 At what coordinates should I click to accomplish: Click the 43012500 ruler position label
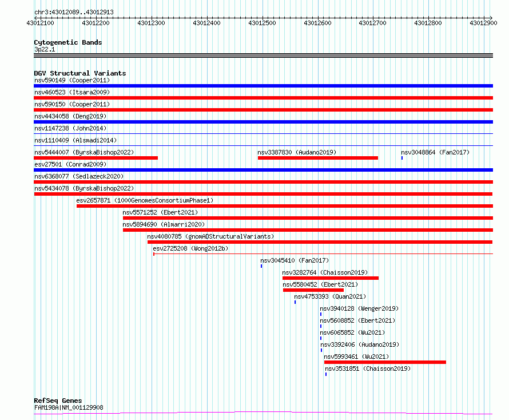click(262, 23)
